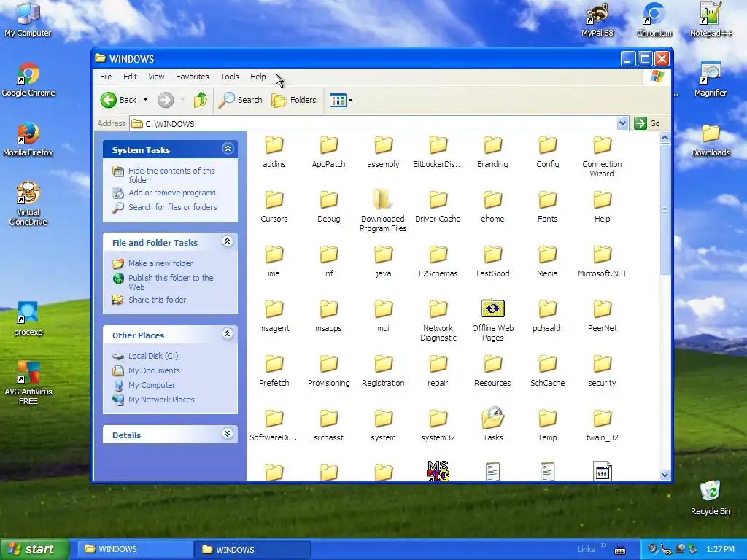Open the Favorites menu
Screen dimensions: 747x560
(x=193, y=77)
